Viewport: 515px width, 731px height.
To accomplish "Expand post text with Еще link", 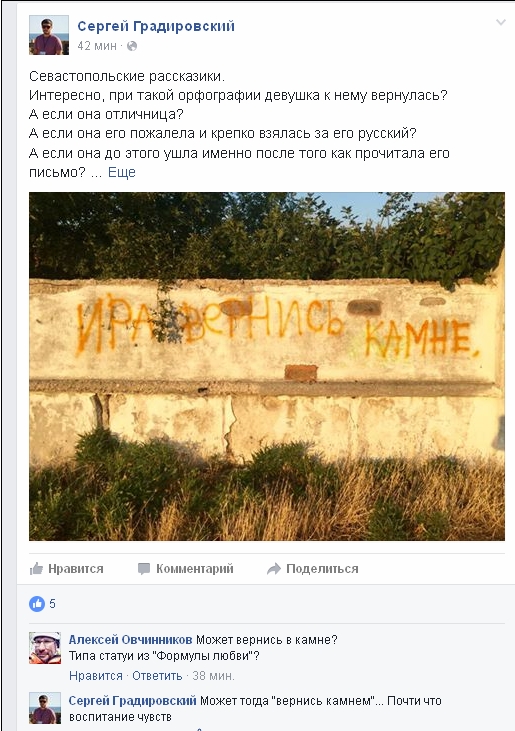I will [x=122, y=172].
